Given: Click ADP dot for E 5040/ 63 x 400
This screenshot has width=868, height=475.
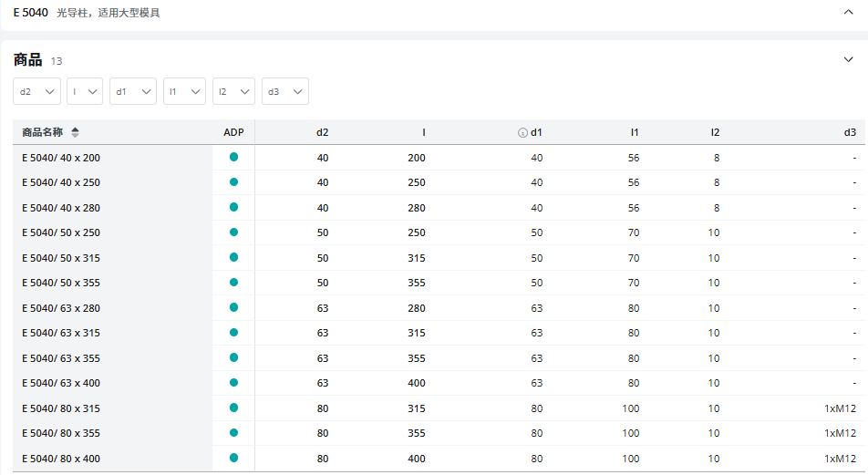Looking at the screenshot, I should point(233,383).
